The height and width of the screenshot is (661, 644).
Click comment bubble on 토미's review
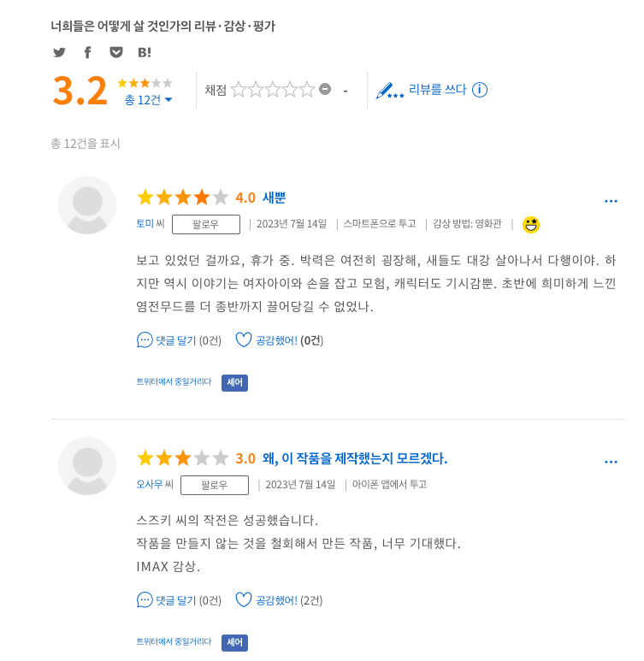click(x=145, y=340)
